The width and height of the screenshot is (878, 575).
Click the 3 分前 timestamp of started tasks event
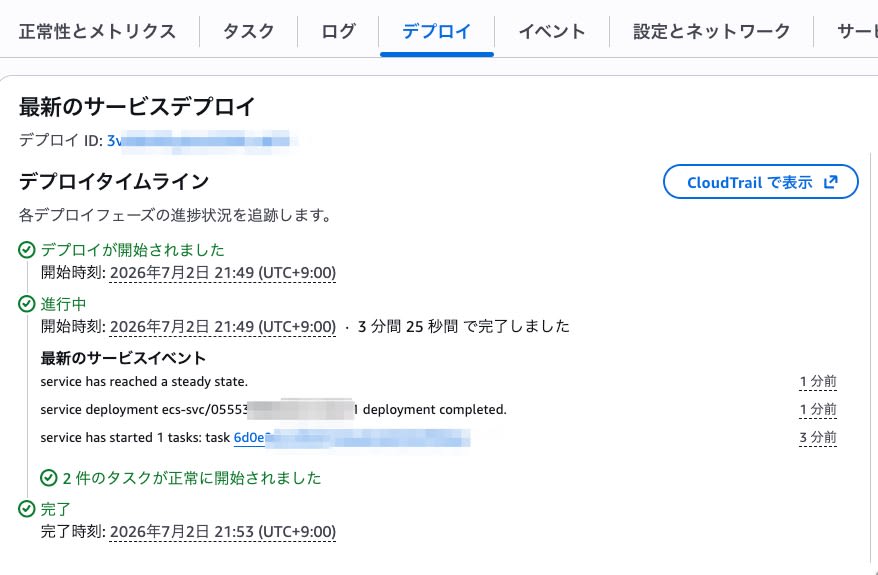coord(818,437)
